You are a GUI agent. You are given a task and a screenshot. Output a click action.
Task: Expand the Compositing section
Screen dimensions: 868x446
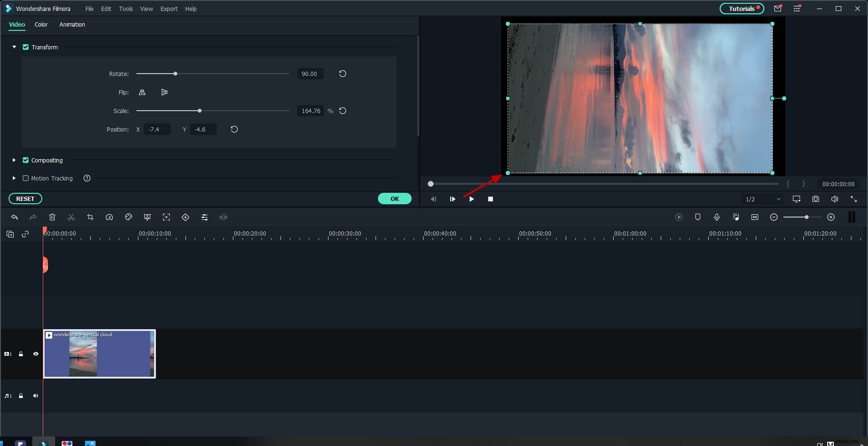[x=14, y=160]
